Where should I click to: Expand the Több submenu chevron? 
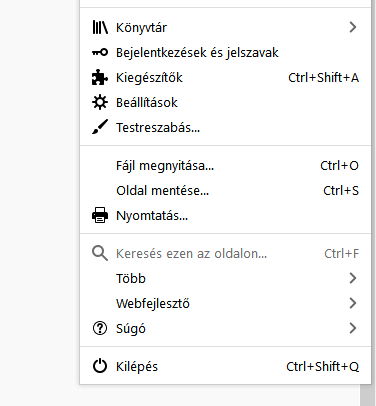pos(353,278)
